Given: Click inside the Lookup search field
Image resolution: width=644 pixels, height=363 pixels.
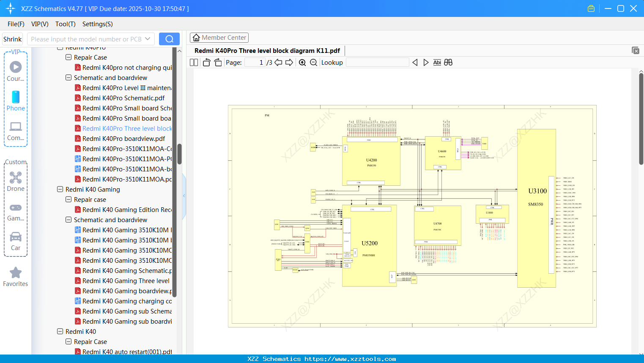Looking at the screenshot, I should point(377,62).
